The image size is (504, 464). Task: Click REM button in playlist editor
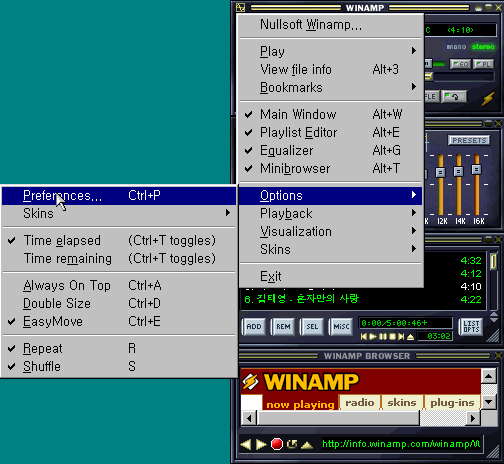point(283,327)
